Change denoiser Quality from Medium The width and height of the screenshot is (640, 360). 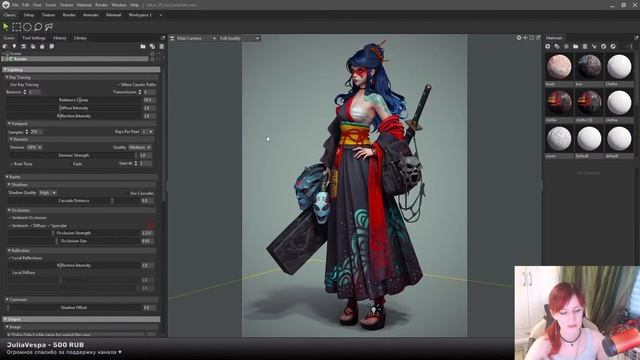[140, 147]
